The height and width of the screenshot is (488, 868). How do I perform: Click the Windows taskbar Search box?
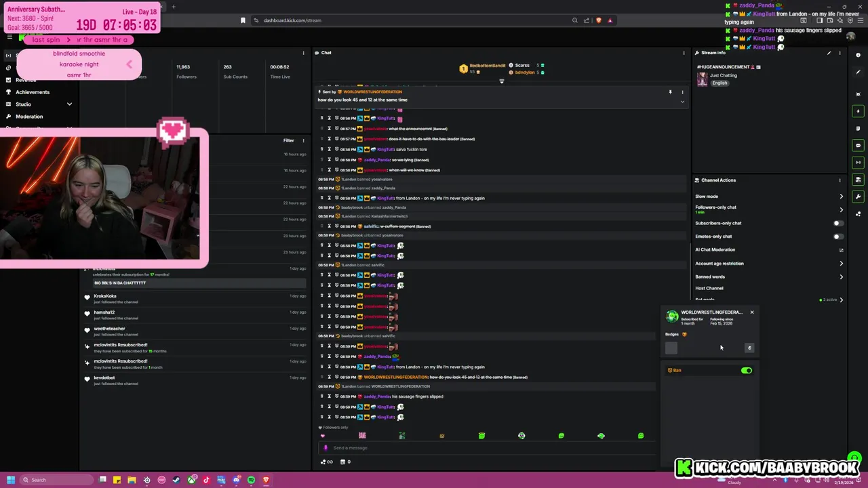tap(56, 480)
